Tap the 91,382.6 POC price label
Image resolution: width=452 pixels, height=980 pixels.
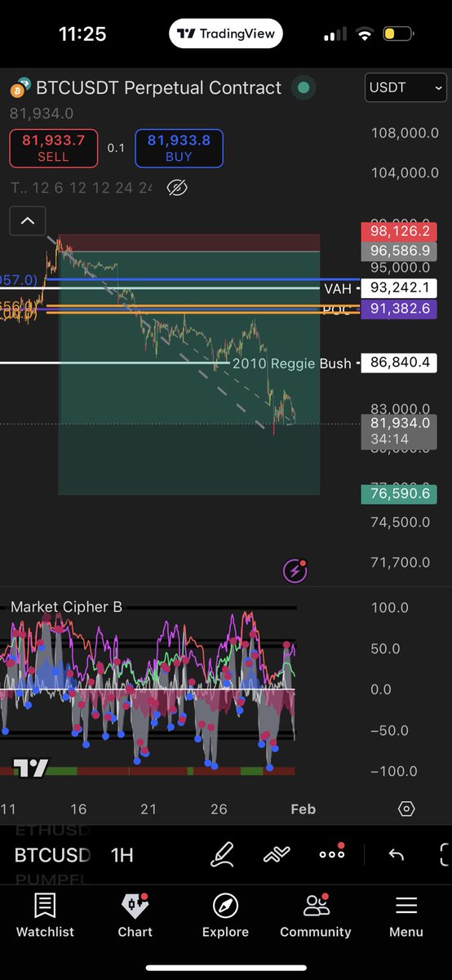[x=400, y=309]
